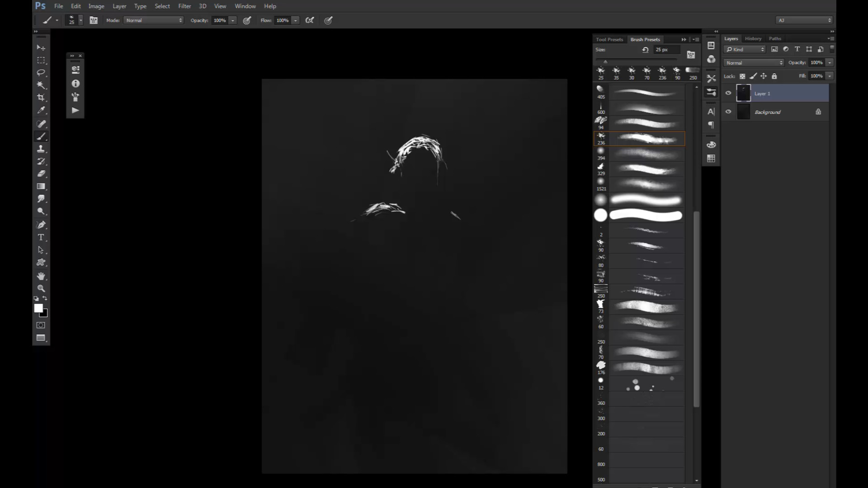This screenshot has width=868, height=488.
Task: Open layer blend mode Normal dropdown
Action: coord(754,63)
